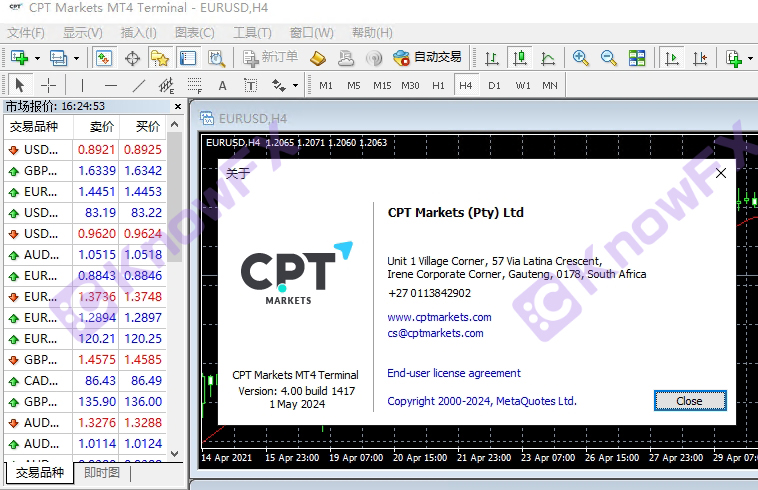The width and height of the screenshot is (758, 490).
Task: Open the Strategy Tester icon
Action: click(216, 58)
